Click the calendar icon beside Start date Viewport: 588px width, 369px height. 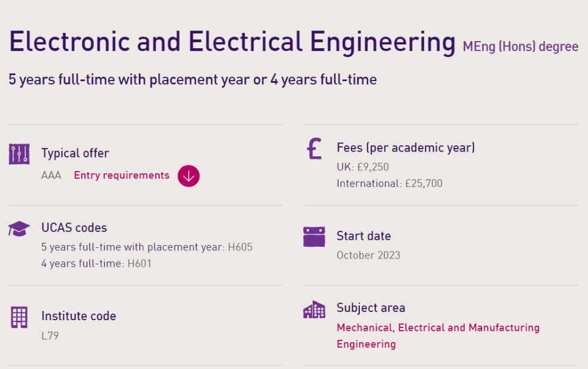(314, 237)
